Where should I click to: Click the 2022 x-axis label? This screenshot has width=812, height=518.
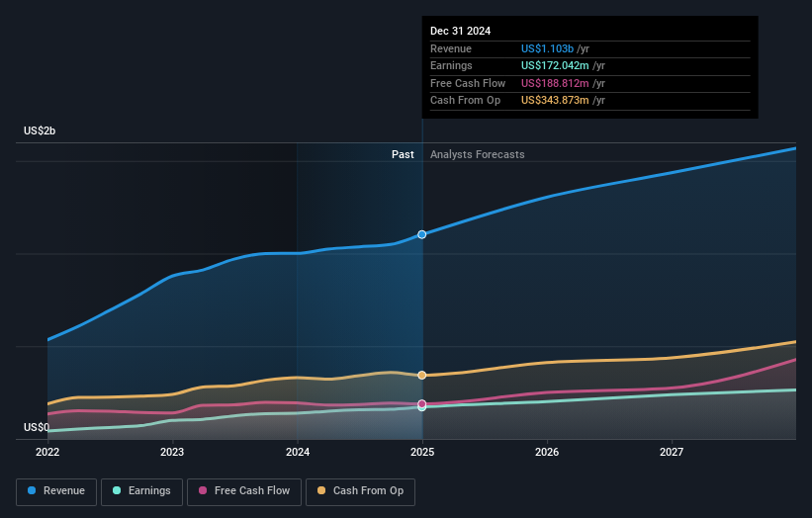(x=47, y=452)
